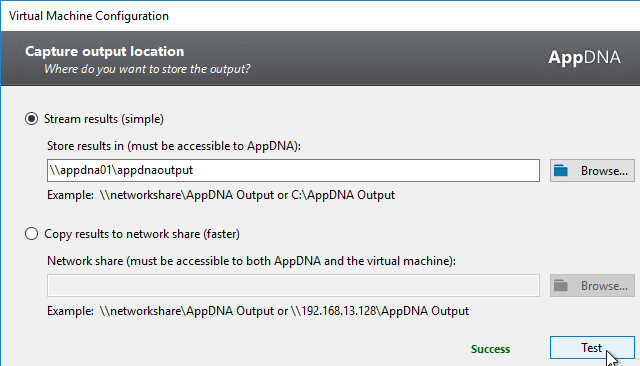Click the 'Stream results (simple)' label text

pos(104,119)
